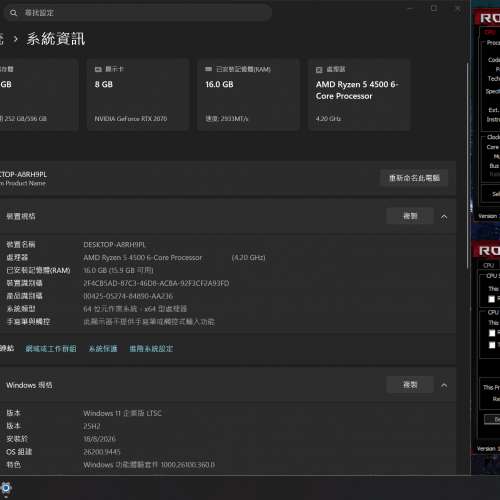This screenshot has height=500, width=500.
Task: Select processor value 'AMD Ryzen 5 4500 6-Core Processor' in specs
Action: 143,258
